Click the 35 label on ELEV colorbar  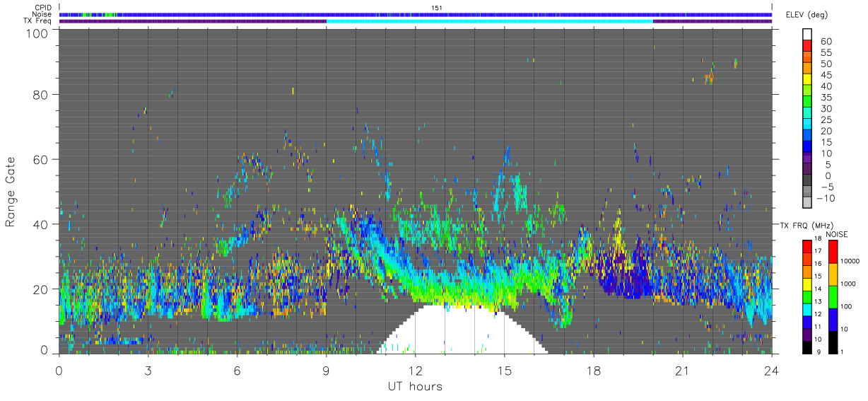click(x=826, y=98)
